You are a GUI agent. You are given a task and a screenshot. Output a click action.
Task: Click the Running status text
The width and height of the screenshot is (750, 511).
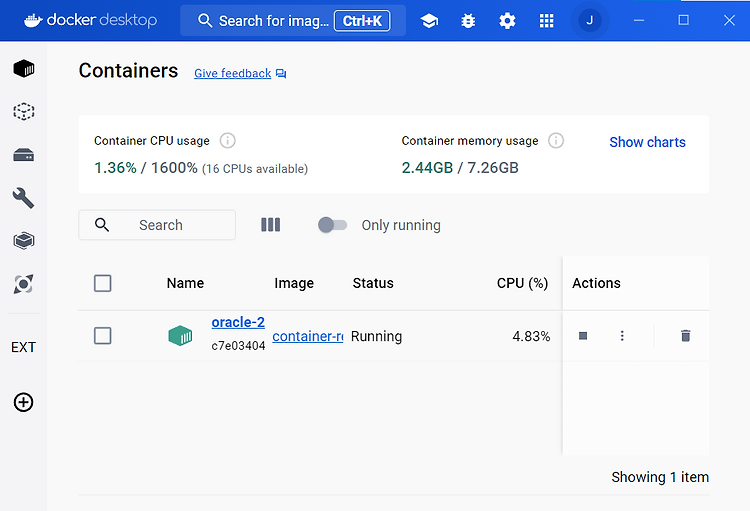click(376, 336)
